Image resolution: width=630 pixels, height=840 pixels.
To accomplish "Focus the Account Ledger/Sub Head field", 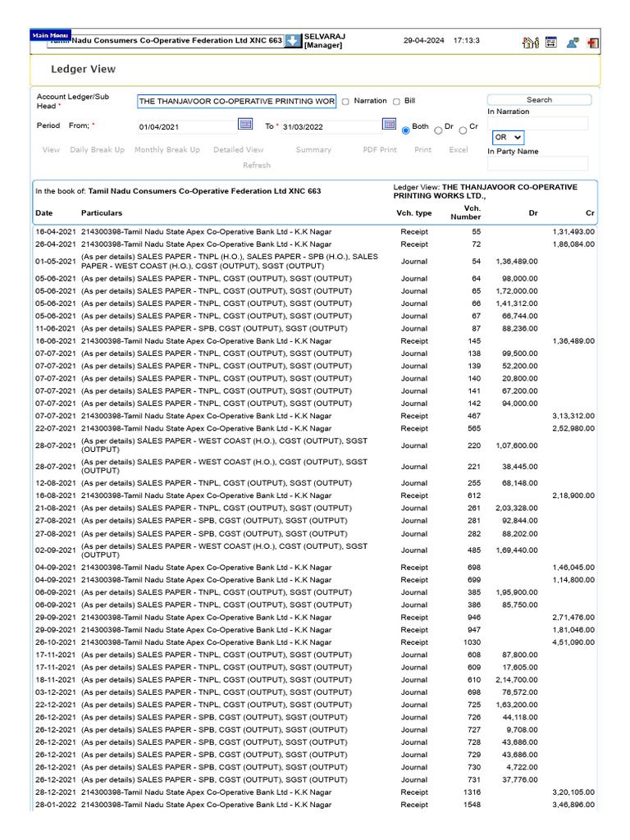I will [x=237, y=101].
